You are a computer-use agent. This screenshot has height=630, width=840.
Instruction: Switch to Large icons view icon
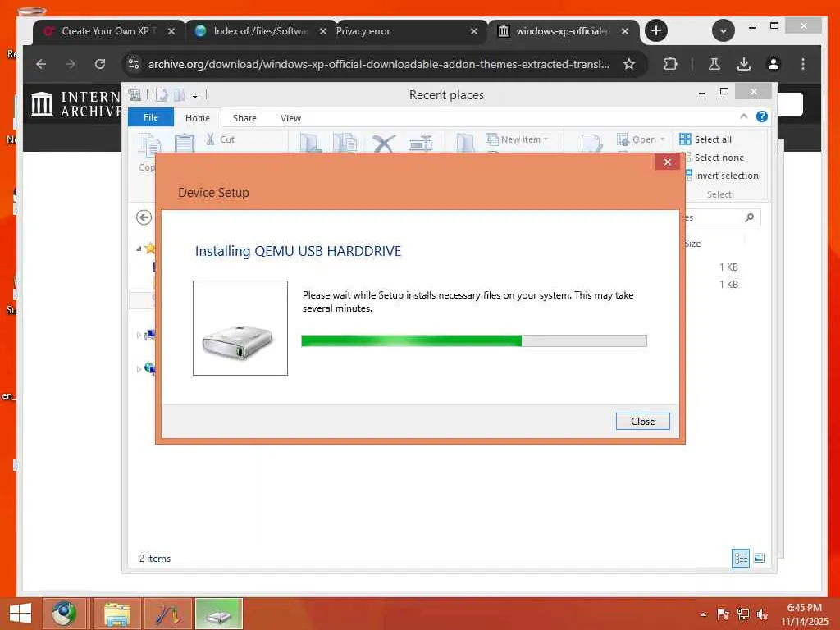coord(759,558)
